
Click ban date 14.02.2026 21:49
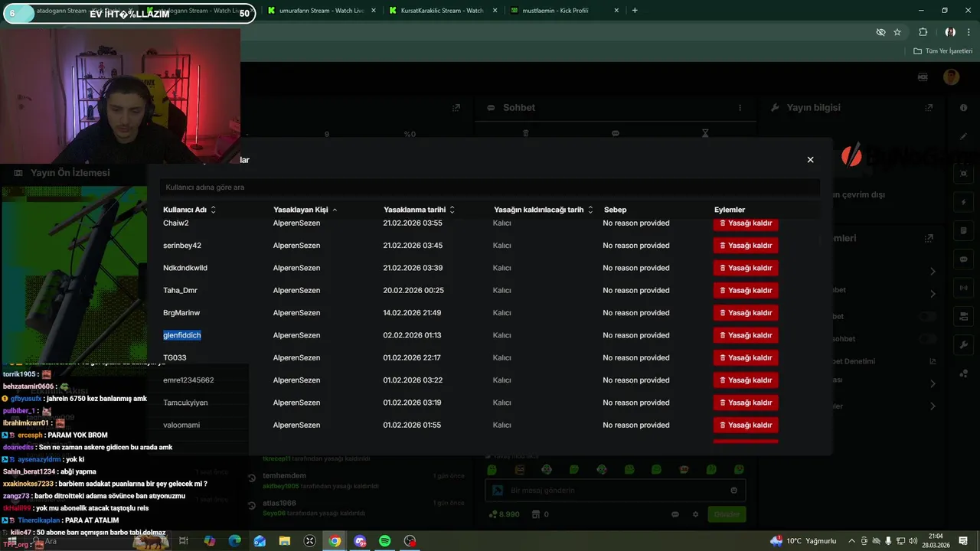(412, 313)
